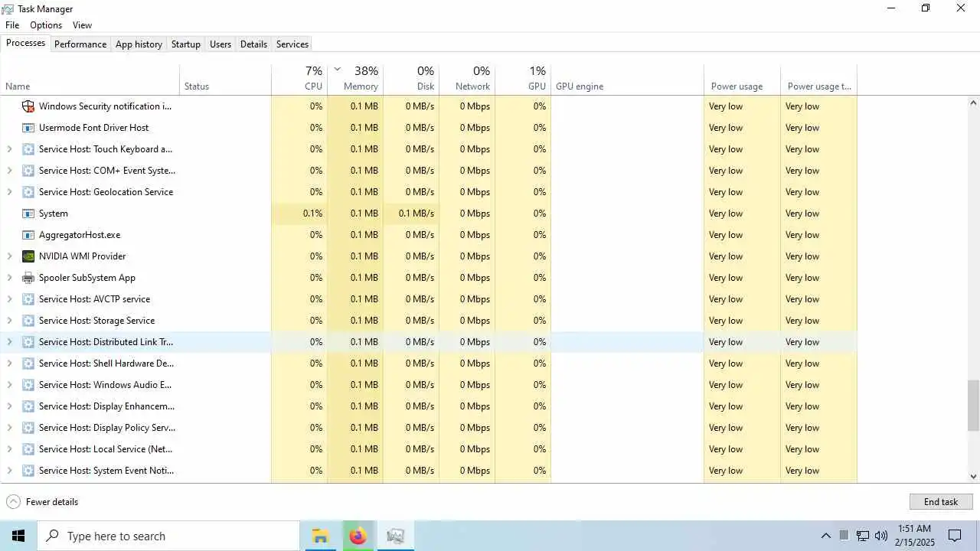The height and width of the screenshot is (551, 980).
Task: Click the Windows Security notification shield icon
Action: tap(28, 106)
